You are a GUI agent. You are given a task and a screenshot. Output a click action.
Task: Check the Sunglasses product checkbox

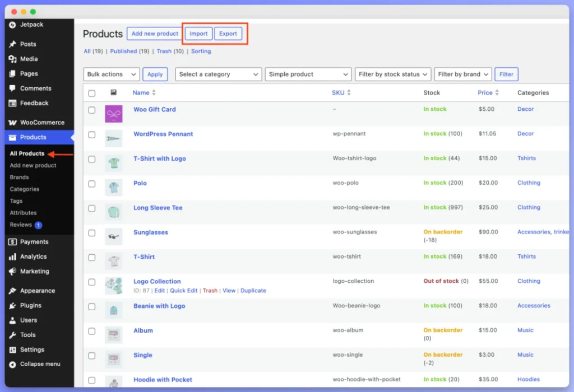92,232
